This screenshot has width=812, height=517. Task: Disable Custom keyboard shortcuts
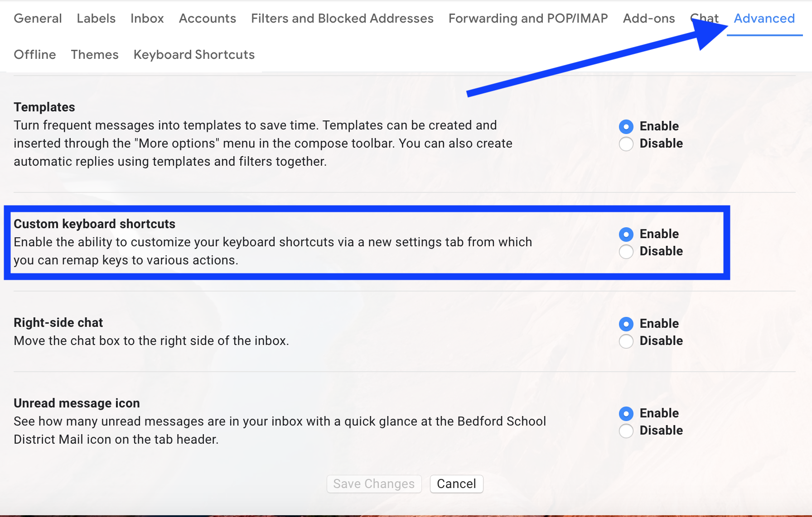626,252
